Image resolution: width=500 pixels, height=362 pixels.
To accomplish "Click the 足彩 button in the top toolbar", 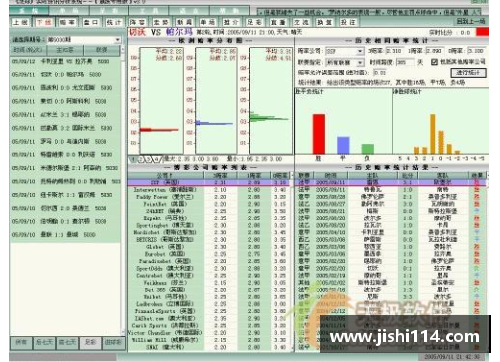I will 255,22.
